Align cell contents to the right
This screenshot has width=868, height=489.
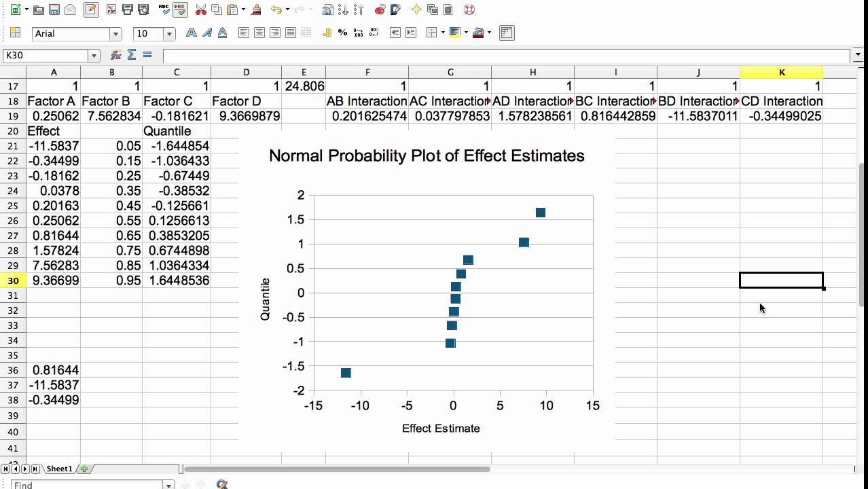tap(274, 33)
